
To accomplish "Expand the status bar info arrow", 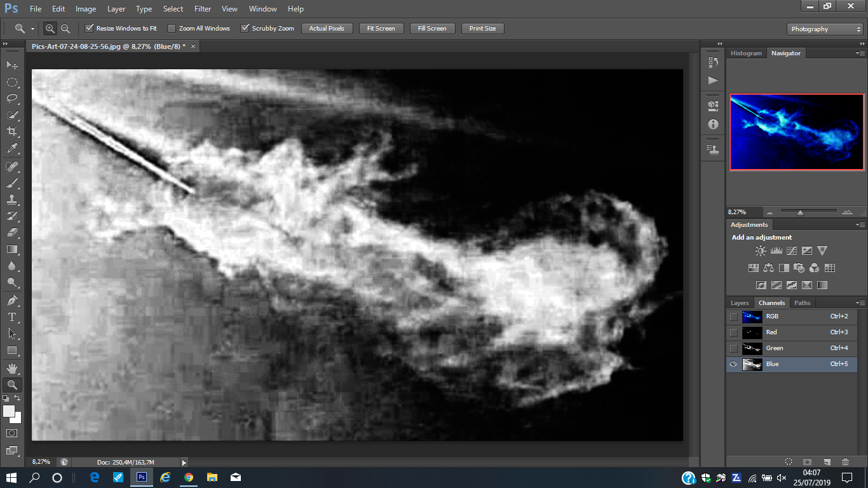I will 184,463.
